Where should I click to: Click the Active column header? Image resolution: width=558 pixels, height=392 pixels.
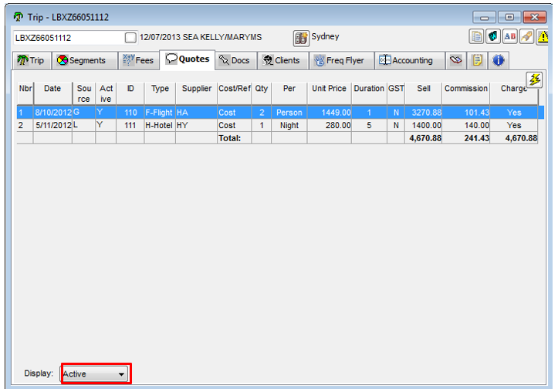(x=106, y=93)
